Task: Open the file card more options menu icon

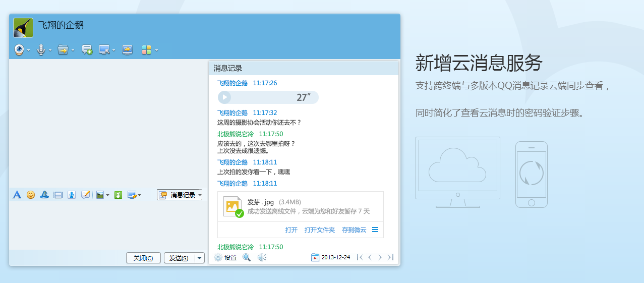Action: (375, 230)
